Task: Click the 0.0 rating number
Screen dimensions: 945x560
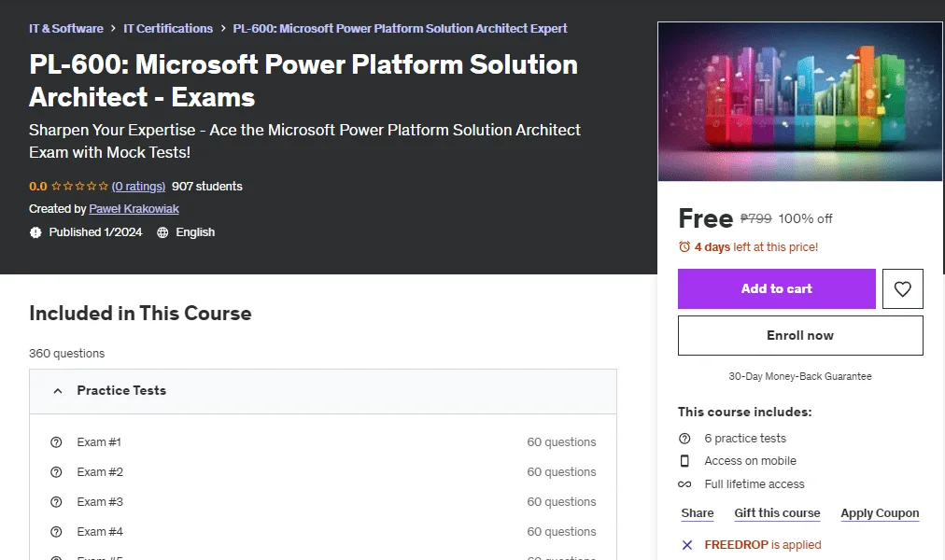Action: pyautogui.click(x=38, y=187)
